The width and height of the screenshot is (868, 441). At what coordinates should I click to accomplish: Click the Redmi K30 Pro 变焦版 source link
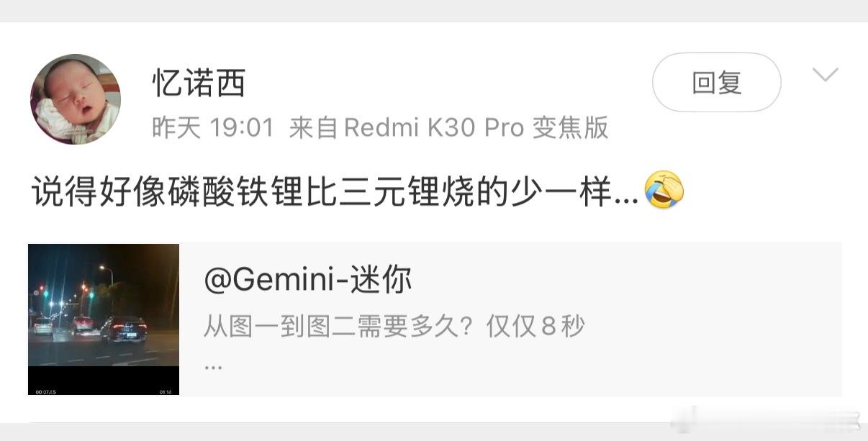click(476, 128)
